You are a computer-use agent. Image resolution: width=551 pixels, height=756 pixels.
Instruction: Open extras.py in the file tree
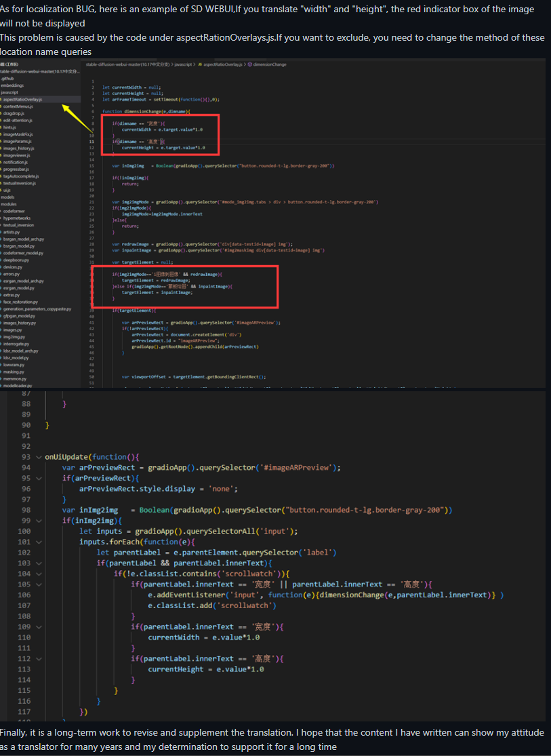(12, 295)
